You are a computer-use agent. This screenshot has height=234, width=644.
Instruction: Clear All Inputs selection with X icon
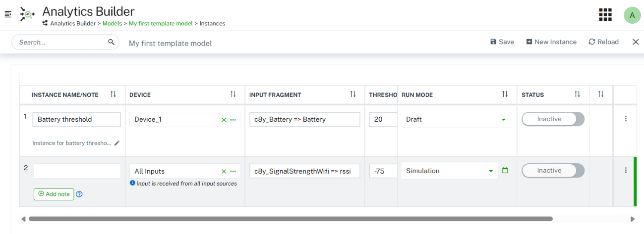[x=224, y=171]
